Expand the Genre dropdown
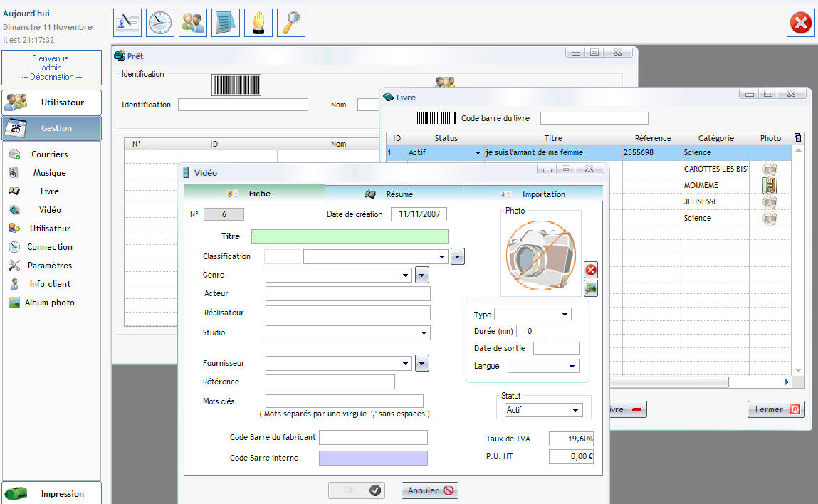818x504 pixels. 406,275
